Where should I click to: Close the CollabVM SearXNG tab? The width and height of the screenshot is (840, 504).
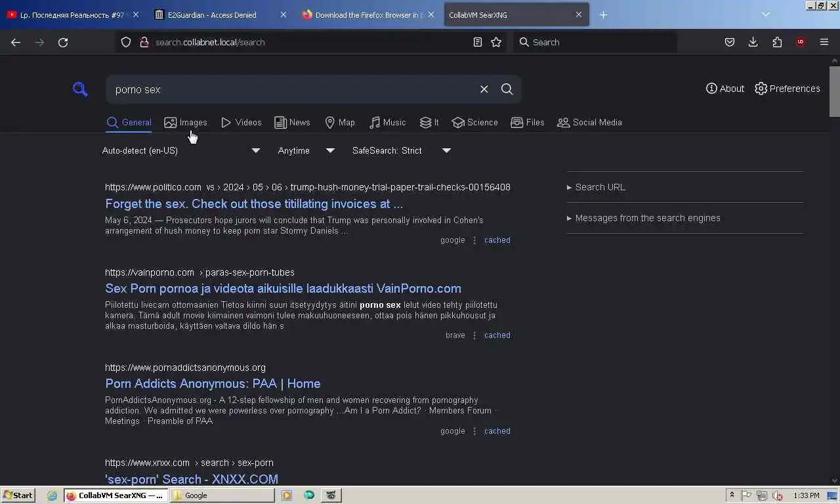pos(578,14)
